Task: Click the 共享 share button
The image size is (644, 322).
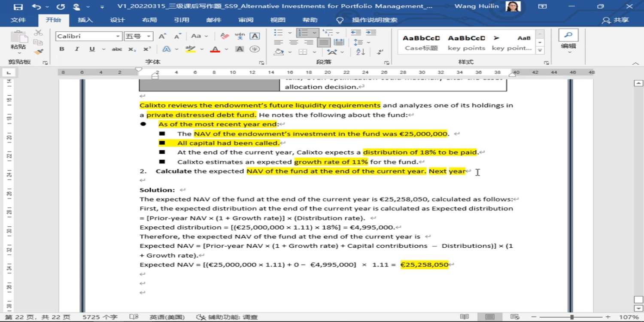Action: [x=616, y=20]
